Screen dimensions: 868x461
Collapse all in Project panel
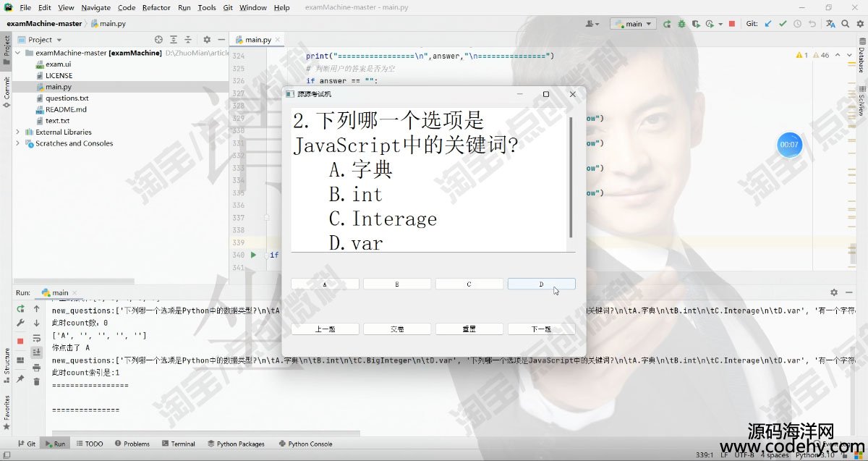[188, 40]
